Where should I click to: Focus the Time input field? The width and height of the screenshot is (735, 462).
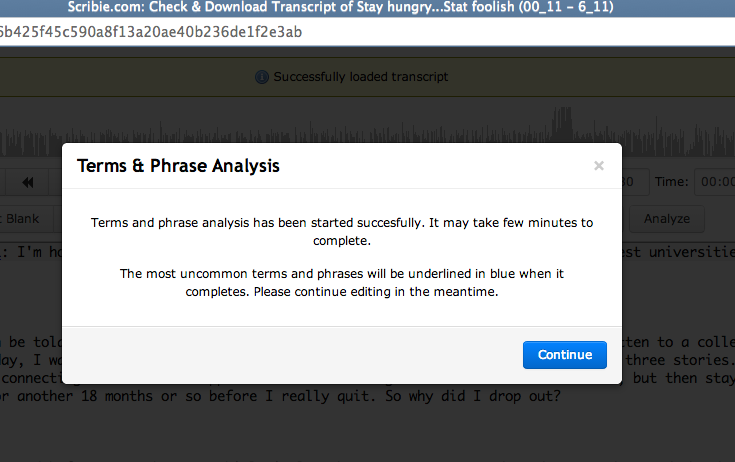point(715,182)
